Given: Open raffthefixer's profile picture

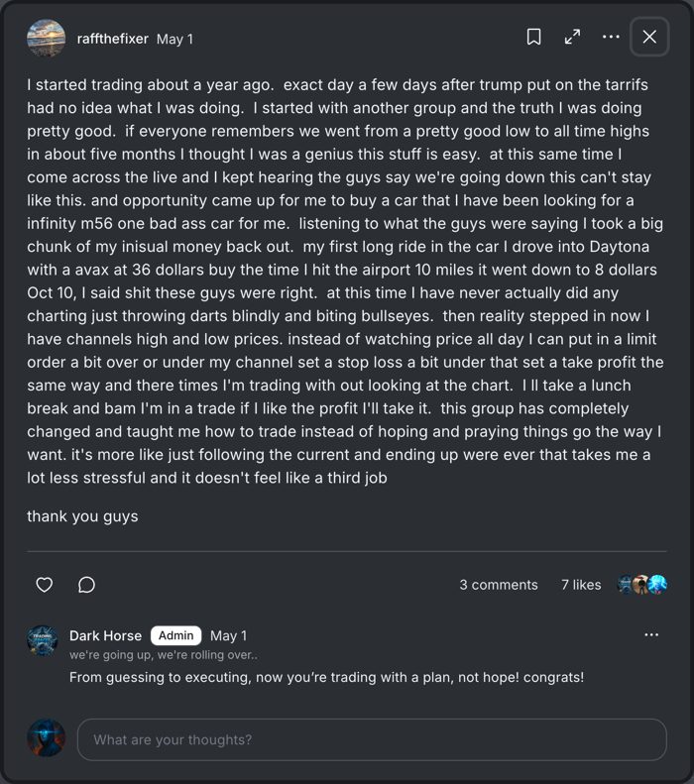Looking at the screenshot, I should pos(46,38).
